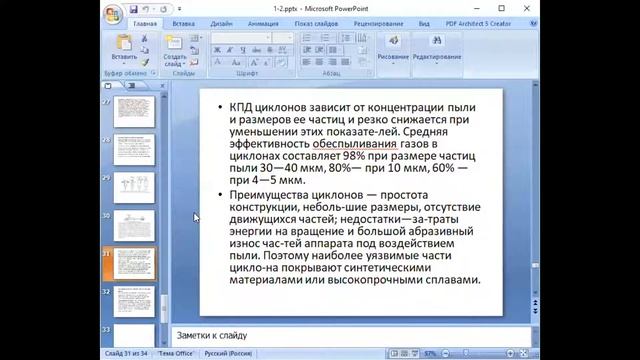Open the font size combo box
640x360 pixels.
pos(283,38)
